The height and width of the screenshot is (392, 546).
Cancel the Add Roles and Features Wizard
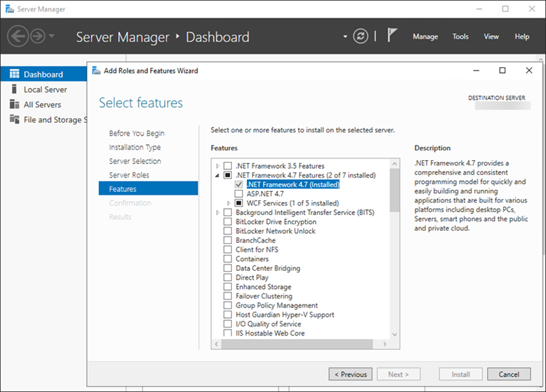pyautogui.click(x=509, y=374)
